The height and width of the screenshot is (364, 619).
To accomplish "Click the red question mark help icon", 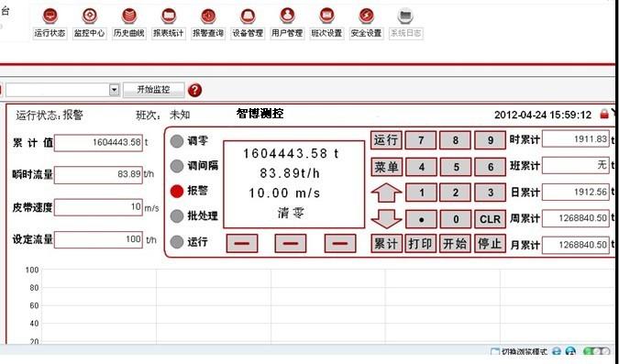I will coord(194,90).
